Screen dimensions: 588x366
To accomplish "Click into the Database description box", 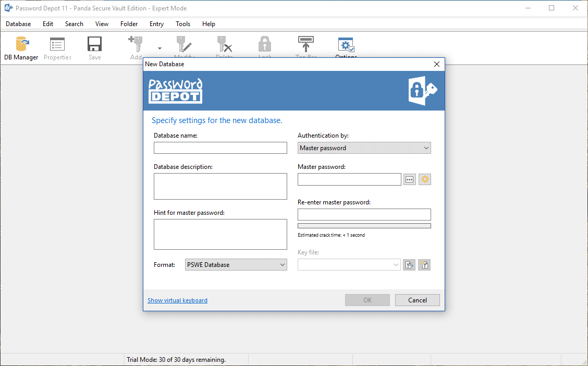I will click(x=220, y=186).
